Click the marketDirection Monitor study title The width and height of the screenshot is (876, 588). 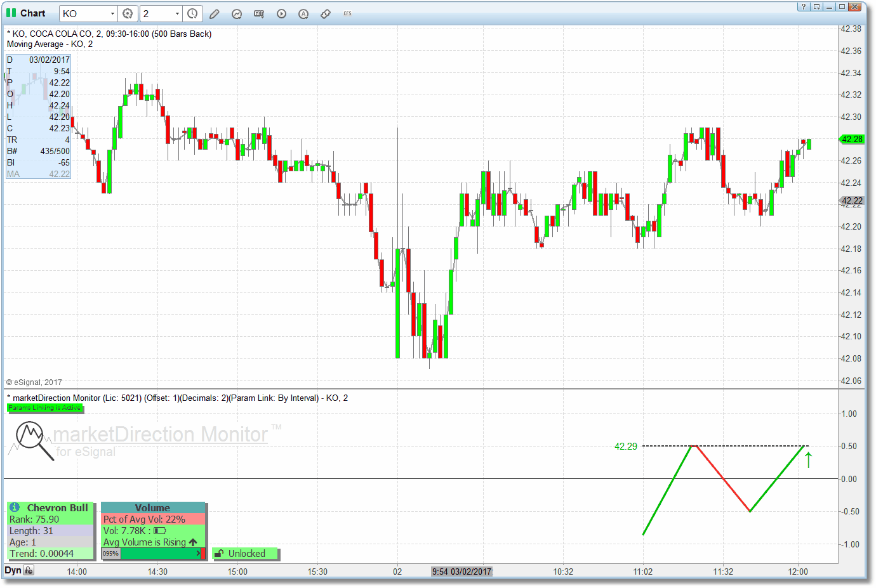[177, 398]
